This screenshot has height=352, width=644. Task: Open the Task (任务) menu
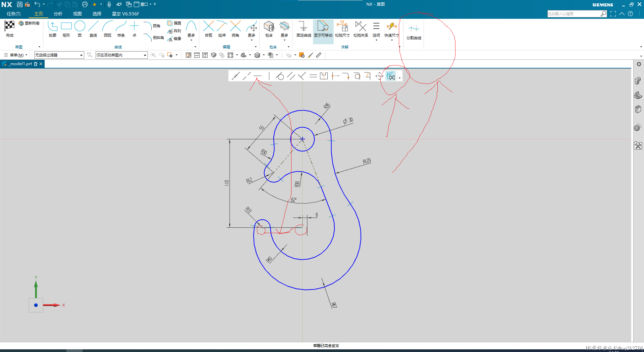point(13,14)
